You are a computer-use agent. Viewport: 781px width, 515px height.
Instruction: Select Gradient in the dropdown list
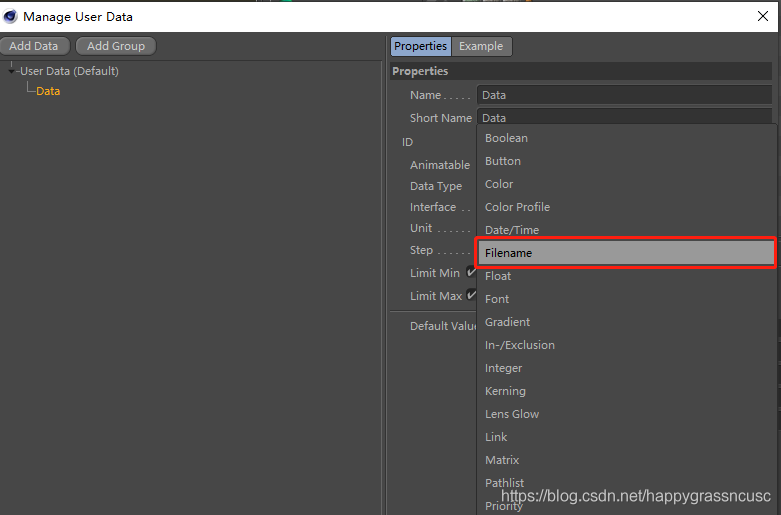coord(507,322)
